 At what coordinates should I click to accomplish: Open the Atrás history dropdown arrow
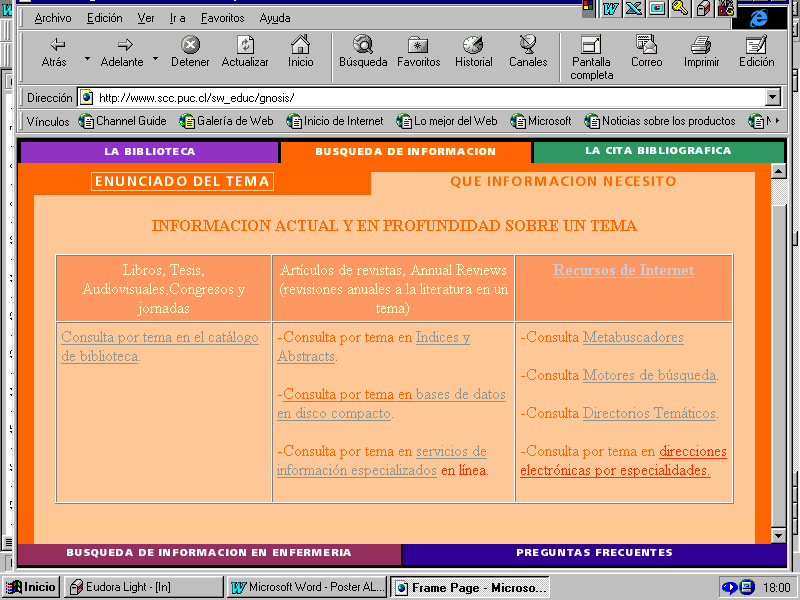(87, 58)
